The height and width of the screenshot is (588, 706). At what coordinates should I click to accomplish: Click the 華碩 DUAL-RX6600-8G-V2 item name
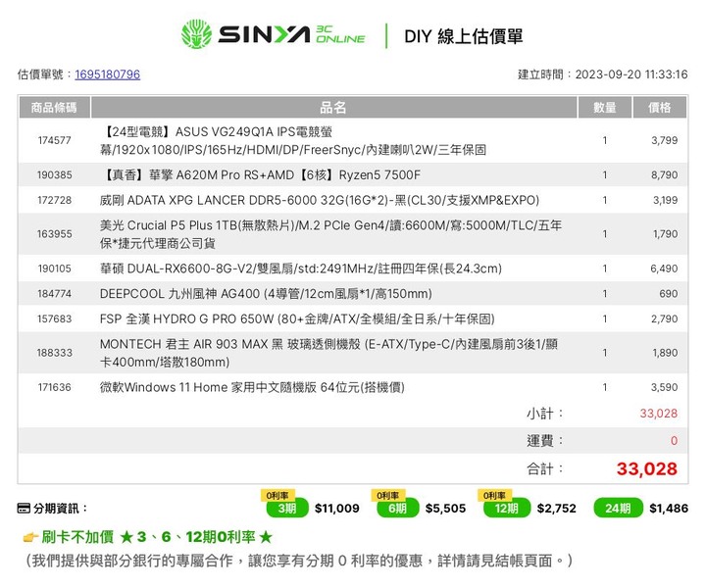[x=301, y=269]
